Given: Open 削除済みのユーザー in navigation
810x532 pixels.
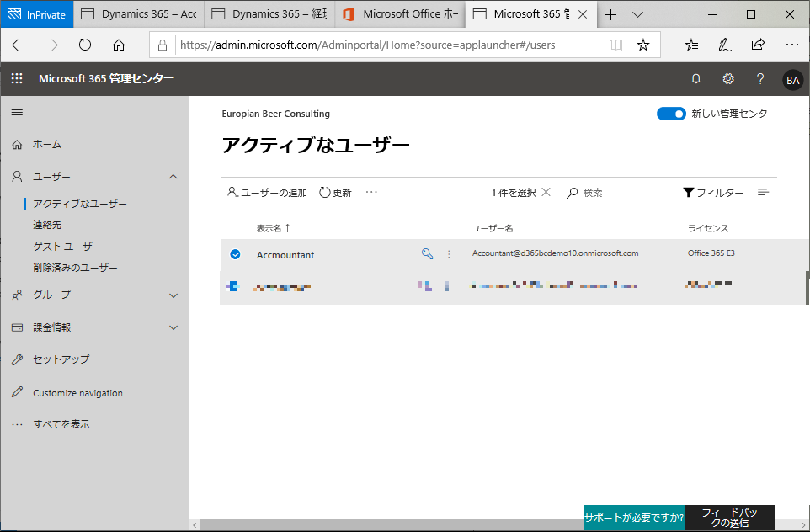Looking at the screenshot, I should tap(76, 268).
